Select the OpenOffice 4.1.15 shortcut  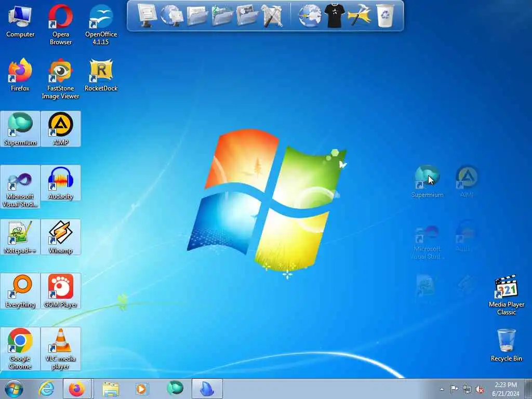click(x=101, y=24)
